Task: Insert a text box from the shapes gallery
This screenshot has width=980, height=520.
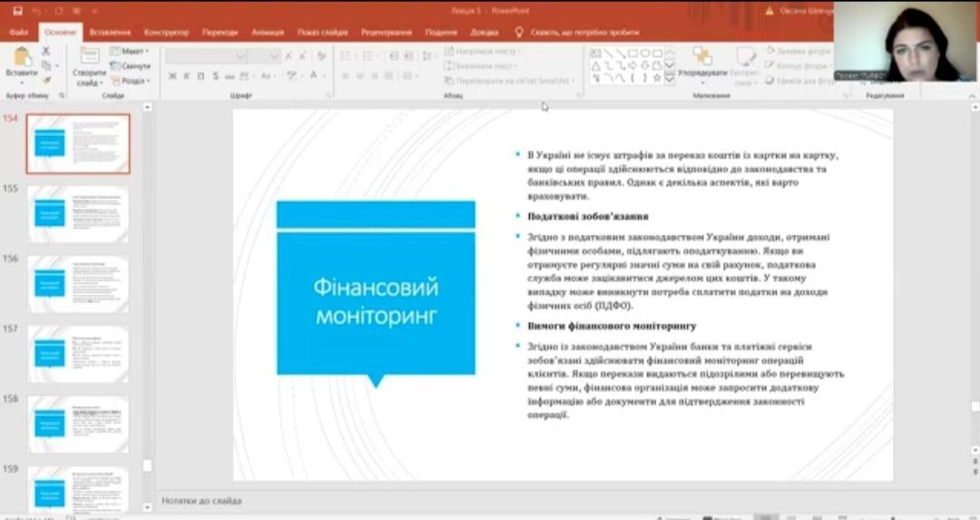Action: pos(595,54)
